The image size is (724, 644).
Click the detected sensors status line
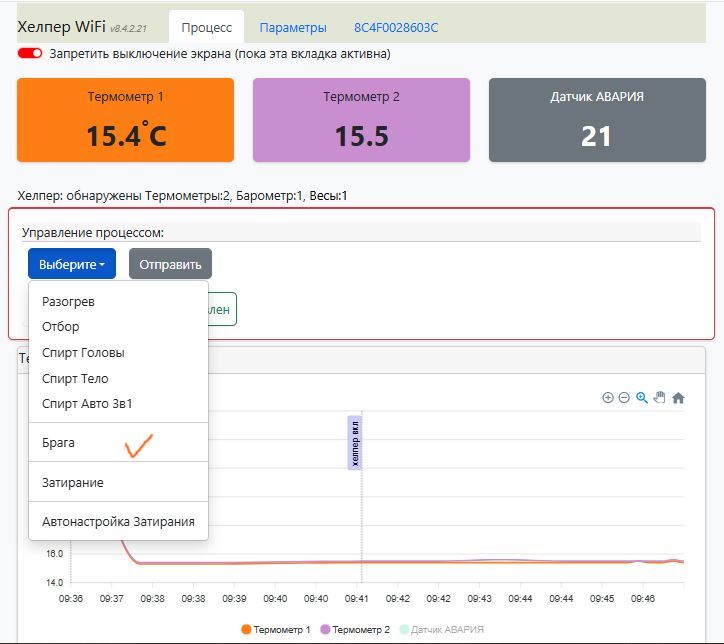[x=182, y=196]
